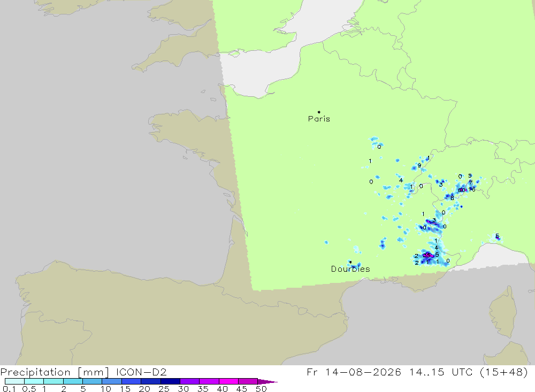Screen dimensions: 535x392
Task: Click the '9' precipitation value on map
Action: coord(419,165)
